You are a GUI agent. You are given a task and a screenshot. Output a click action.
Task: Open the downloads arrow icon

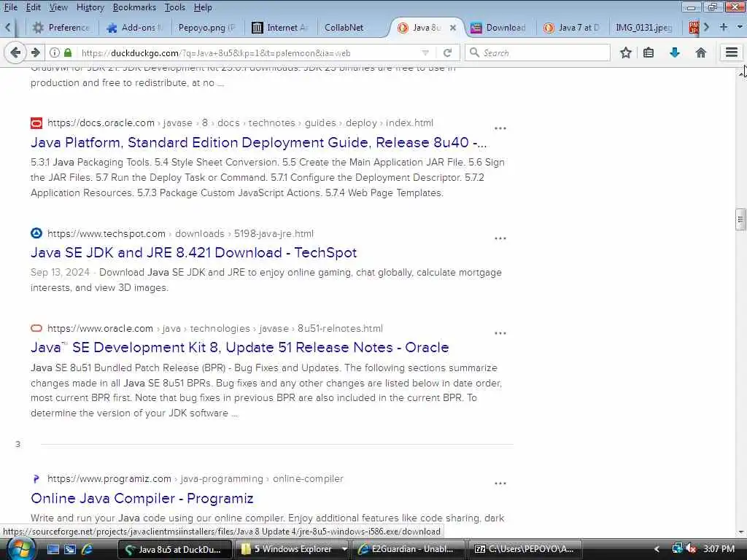tap(675, 52)
